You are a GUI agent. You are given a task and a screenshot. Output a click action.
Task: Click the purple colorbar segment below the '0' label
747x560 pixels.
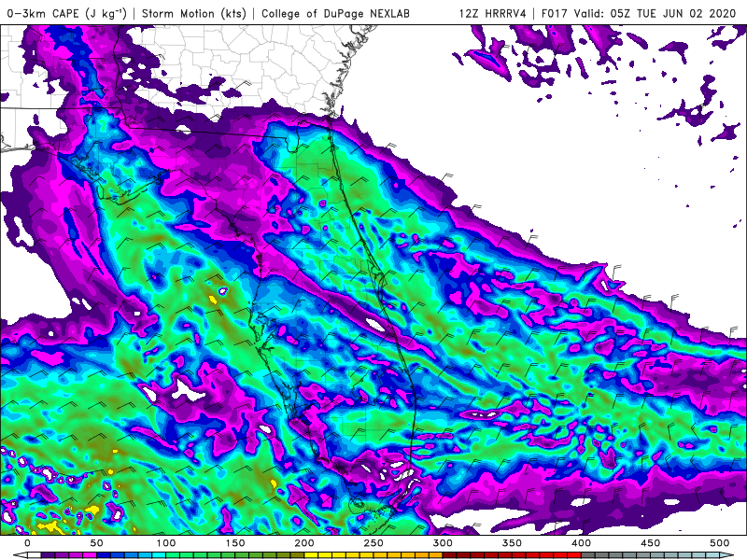click(x=49, y=555)
